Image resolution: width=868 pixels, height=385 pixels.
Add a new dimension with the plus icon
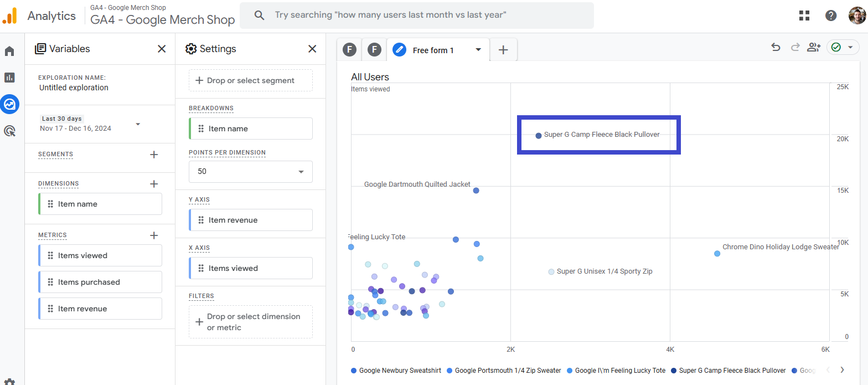(154, 184)
